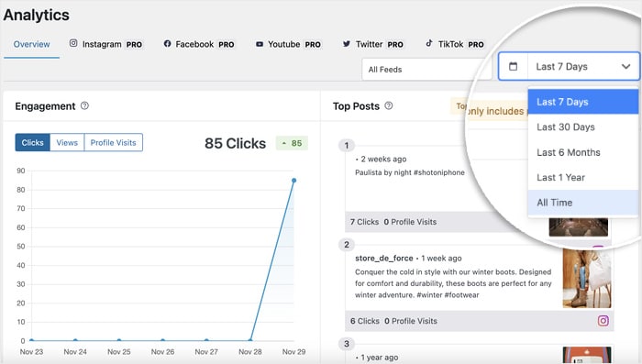
Task: Select Last 7 Days from the list
Action: 583,102
